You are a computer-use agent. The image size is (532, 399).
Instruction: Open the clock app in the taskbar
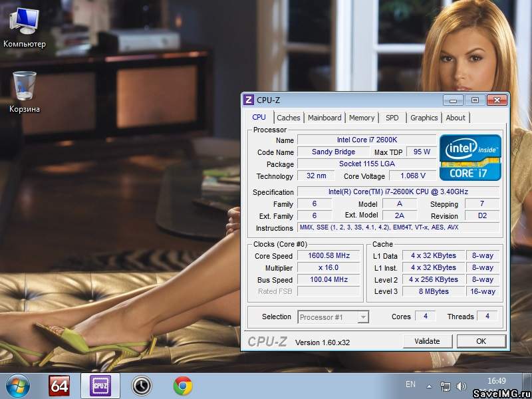click(142, 386)
